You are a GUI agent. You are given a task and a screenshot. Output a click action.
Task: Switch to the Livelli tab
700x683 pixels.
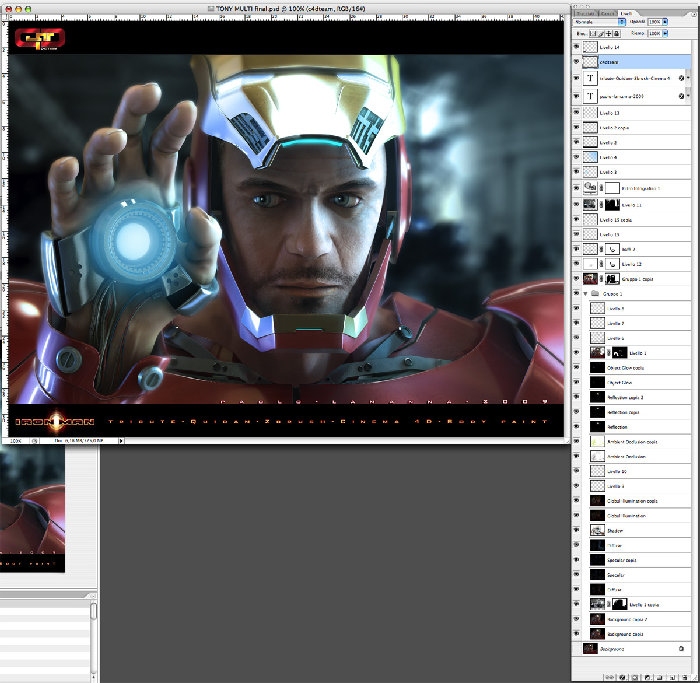626,14
